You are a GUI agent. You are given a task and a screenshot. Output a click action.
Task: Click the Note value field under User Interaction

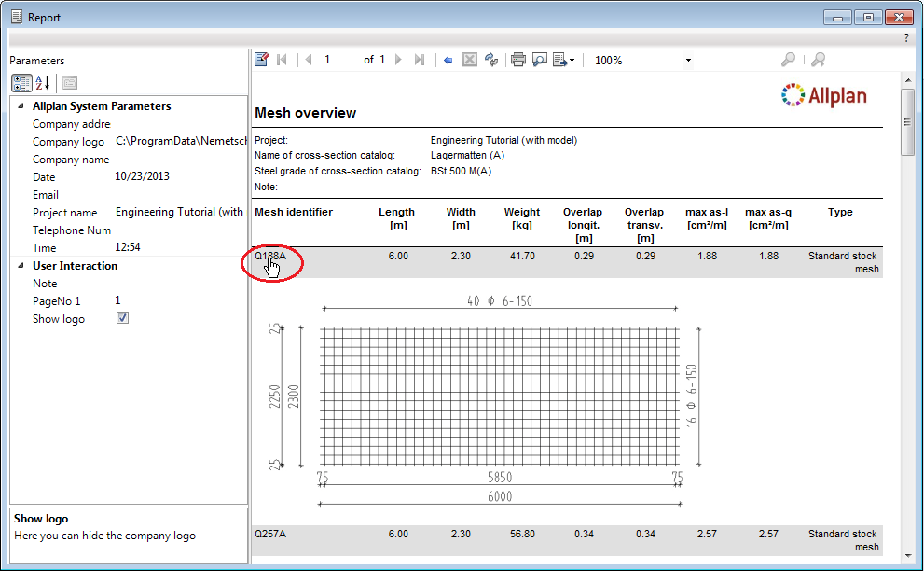tap(177, 284)
